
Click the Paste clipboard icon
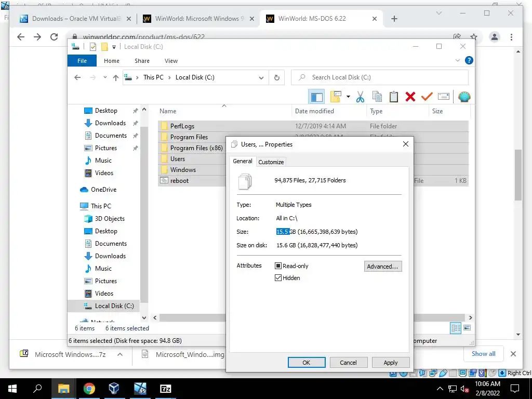click(394, 97)
